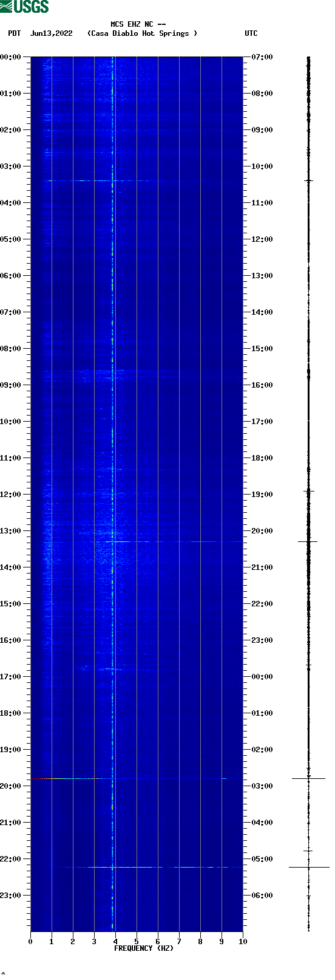Click the 5 Hz frequency tick label
Viewport: 335px width, 980px height.
point(137,942)
